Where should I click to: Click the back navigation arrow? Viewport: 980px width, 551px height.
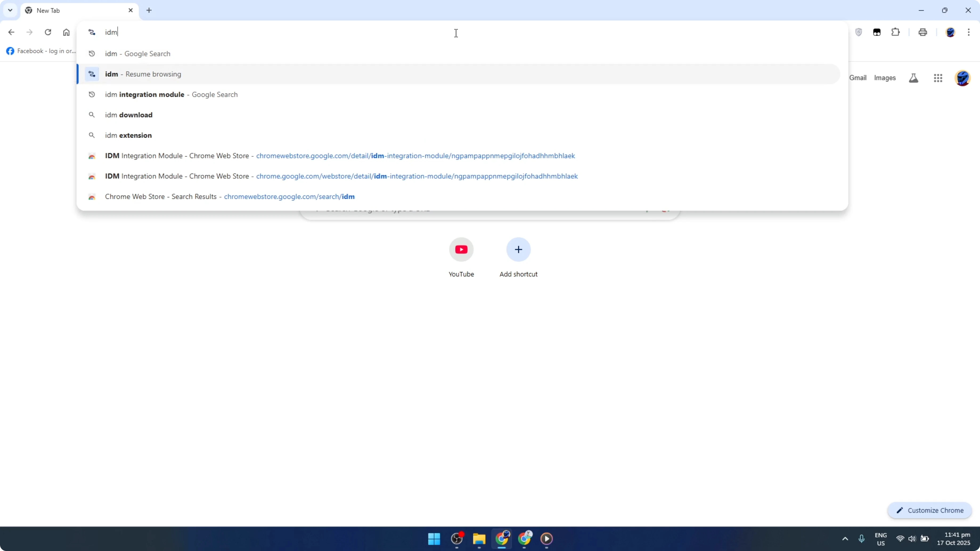click(11, 32)
